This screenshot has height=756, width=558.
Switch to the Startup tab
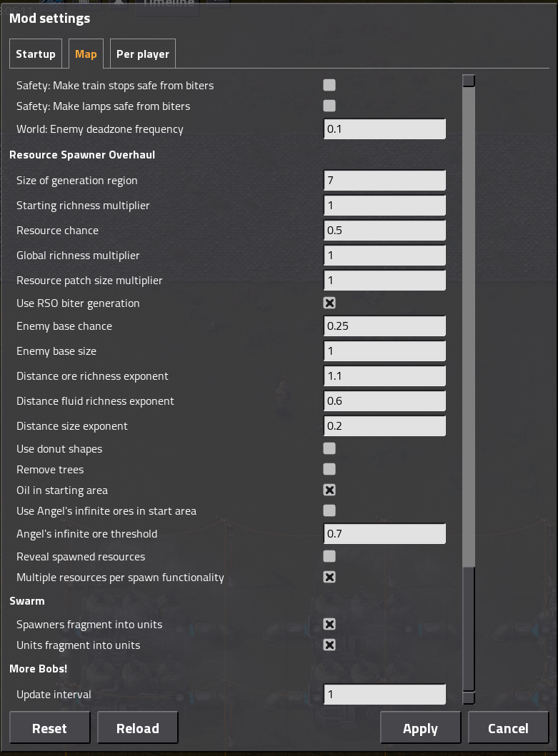pyautogui.click(x=36, y=54)
